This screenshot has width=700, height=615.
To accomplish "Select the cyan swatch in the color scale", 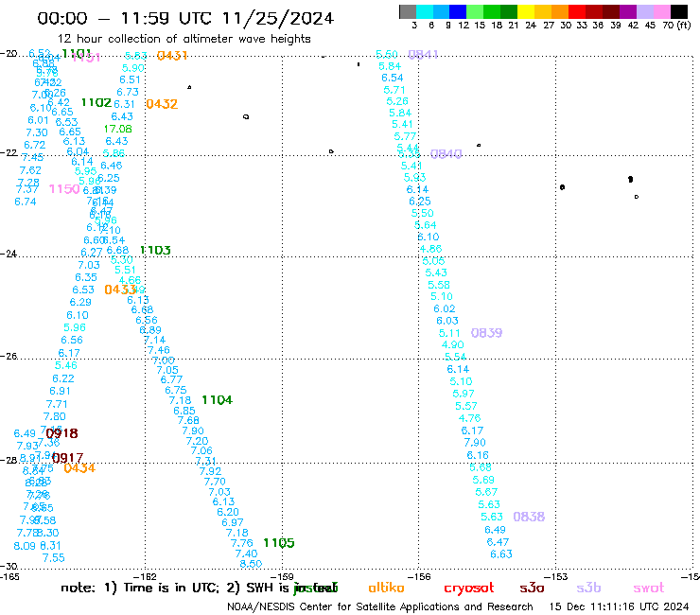I will pyautogui.click(x=425, y=11).
